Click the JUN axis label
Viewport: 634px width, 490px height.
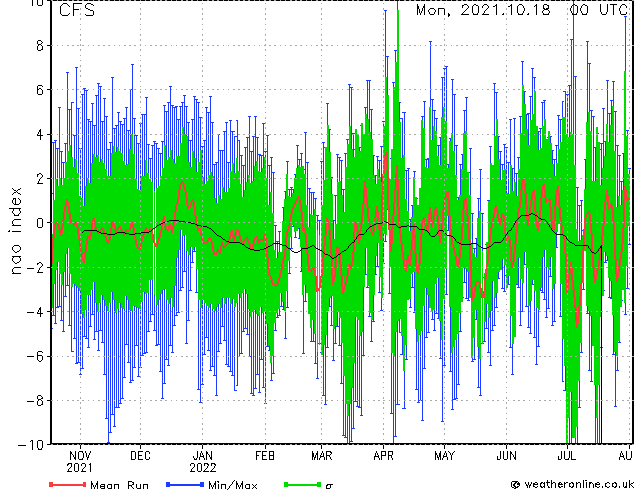coord(506,456)
